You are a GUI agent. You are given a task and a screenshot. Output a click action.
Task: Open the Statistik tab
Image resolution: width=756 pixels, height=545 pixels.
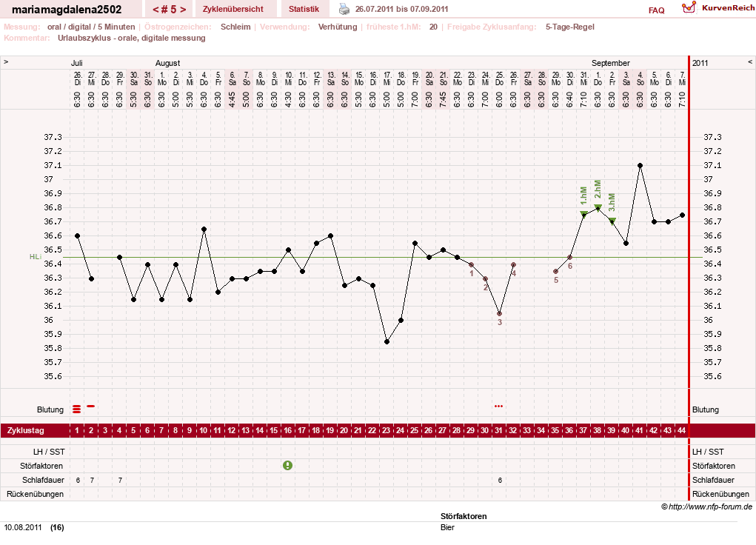pyautogui.click(x=304, y=9)
